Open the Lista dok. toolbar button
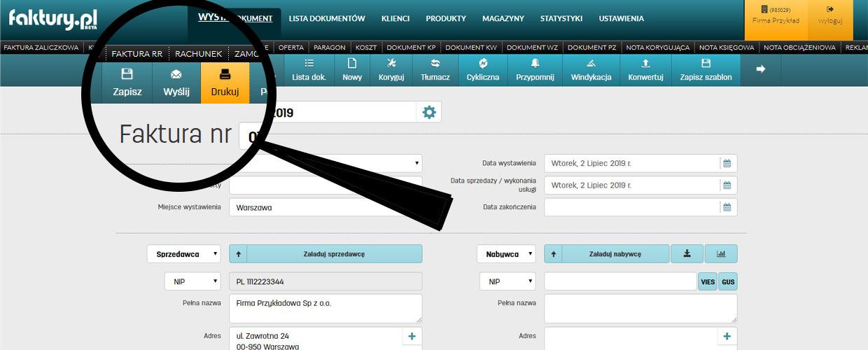The height and width of the screenshot is (350, 868). pos(309,70)
